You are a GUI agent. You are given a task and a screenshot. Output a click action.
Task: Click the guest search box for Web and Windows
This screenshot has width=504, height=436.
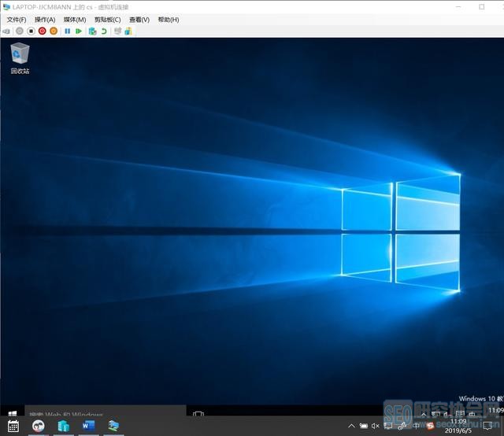click(x=106, y=412)
